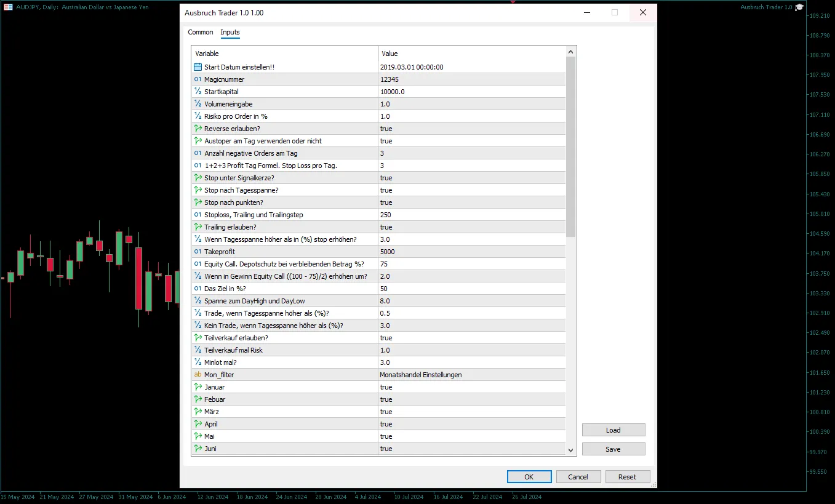Click the true value for Stop unter Signalkerze?
This screenshot has height=504, width=835.
point(386,178)
